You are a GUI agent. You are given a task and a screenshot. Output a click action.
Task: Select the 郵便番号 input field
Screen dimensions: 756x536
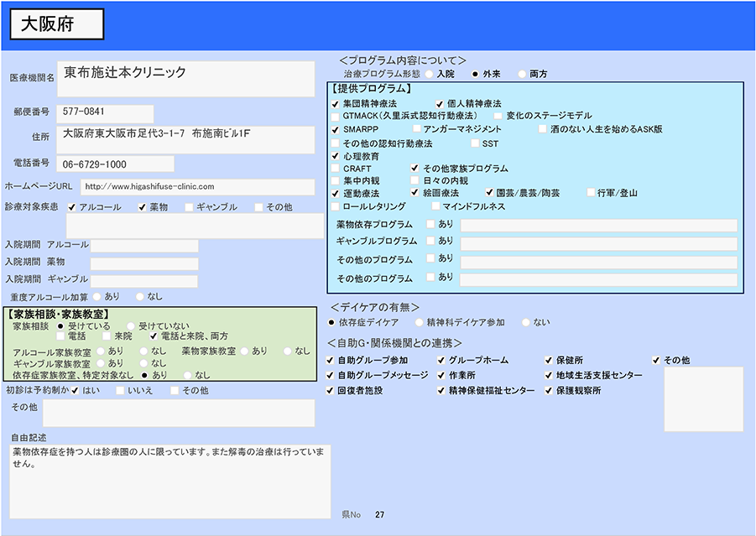[x=106, y=112]
